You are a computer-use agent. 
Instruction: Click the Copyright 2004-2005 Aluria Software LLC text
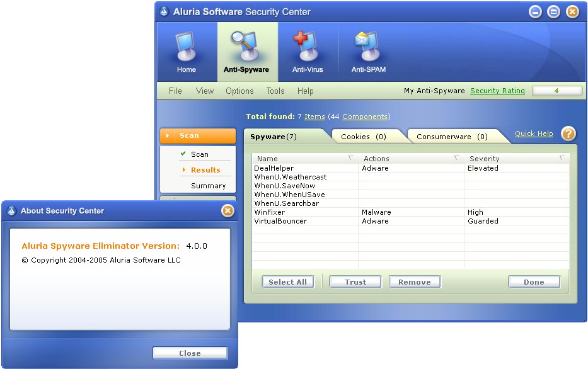101,260
